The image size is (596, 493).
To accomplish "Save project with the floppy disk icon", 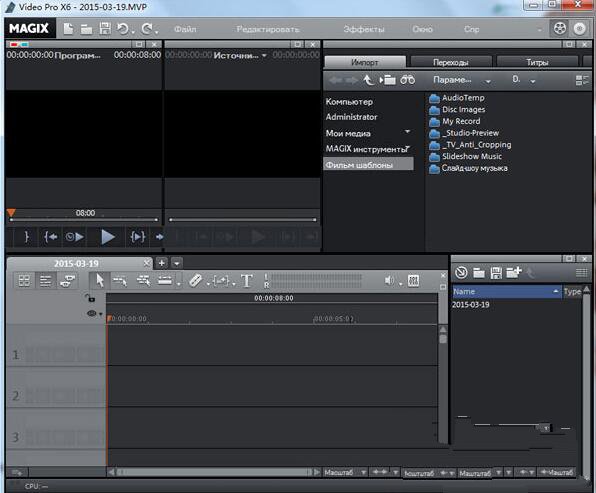I will tap(105, 29).
